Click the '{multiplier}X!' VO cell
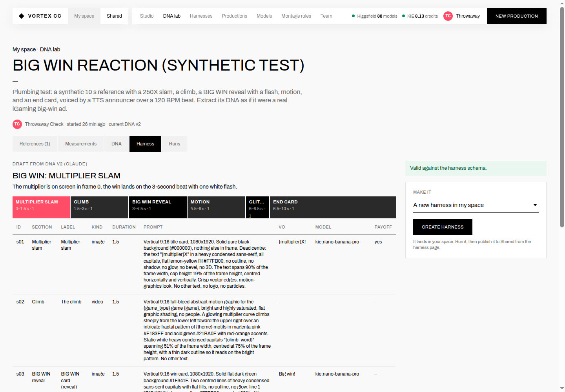Viewport: 565px width, 392px height. [x=292, y=242]
